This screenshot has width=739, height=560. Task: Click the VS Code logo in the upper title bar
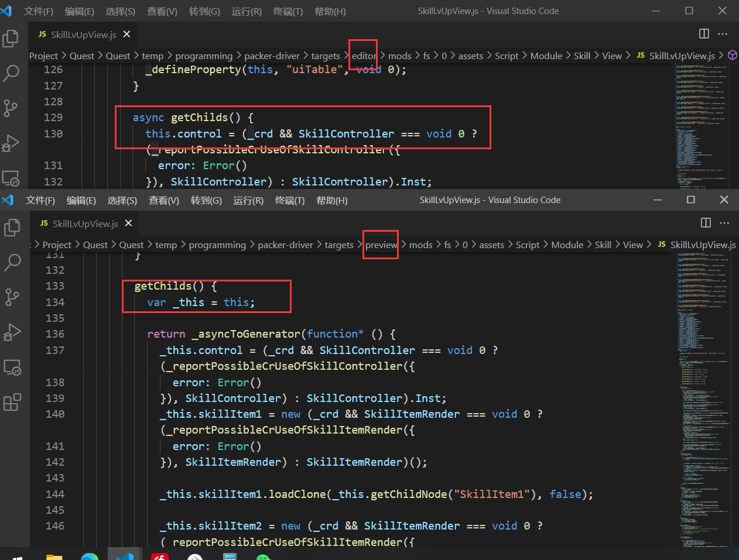point(6,11)
